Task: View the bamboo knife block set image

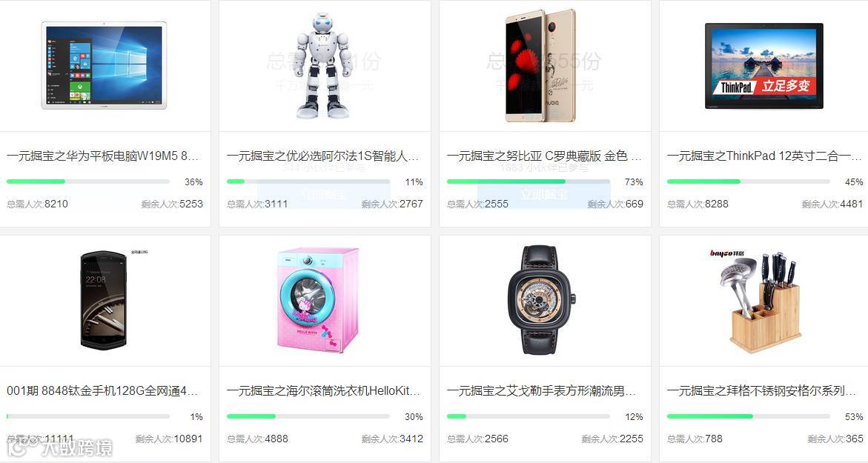Action: pyautogui.click(x=762, y=300)
